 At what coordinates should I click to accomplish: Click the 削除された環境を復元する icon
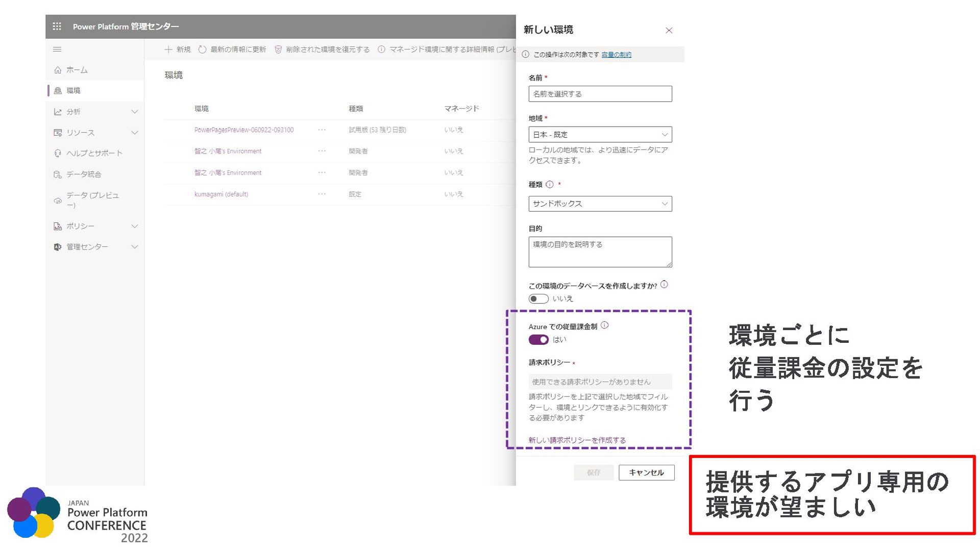tap(278, 49)
